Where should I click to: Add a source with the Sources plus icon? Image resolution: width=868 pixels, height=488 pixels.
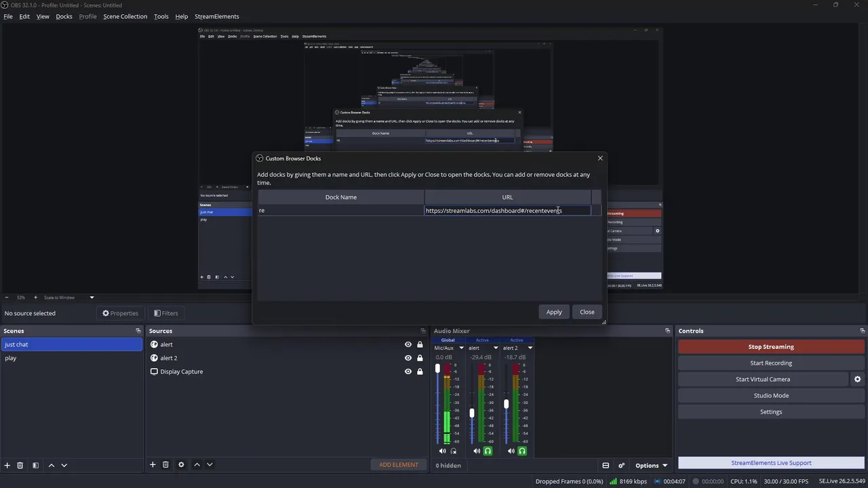coord(153,464)
